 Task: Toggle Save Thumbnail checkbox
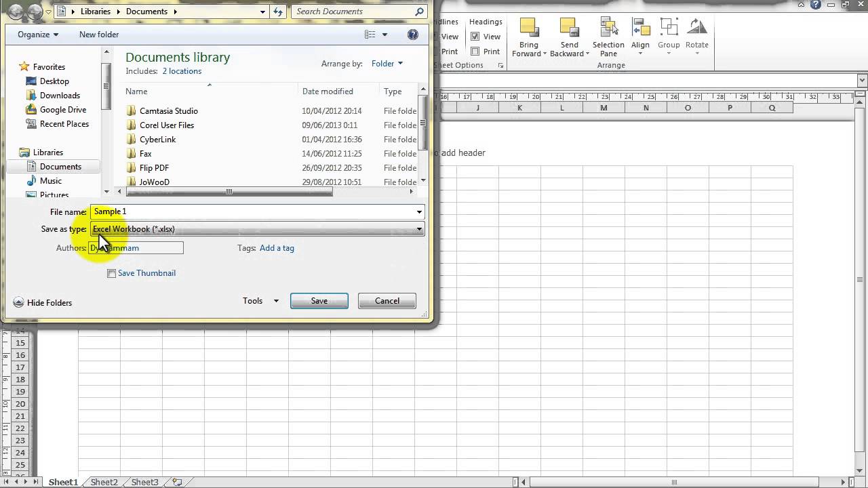(x=112, y=274)
